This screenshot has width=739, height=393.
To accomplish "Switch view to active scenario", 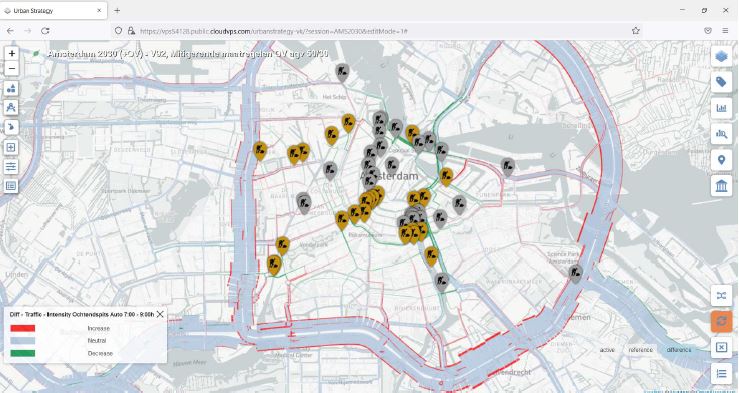I will pos(607,350).
